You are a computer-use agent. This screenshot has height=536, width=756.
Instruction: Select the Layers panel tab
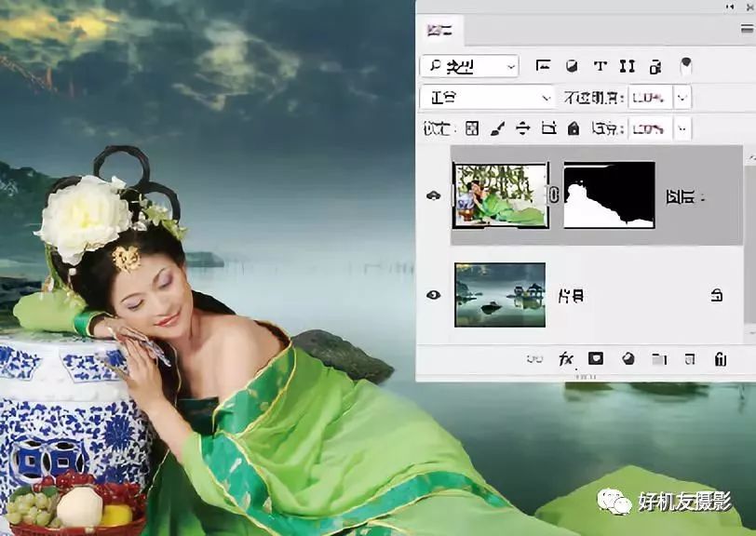point(439,31)
